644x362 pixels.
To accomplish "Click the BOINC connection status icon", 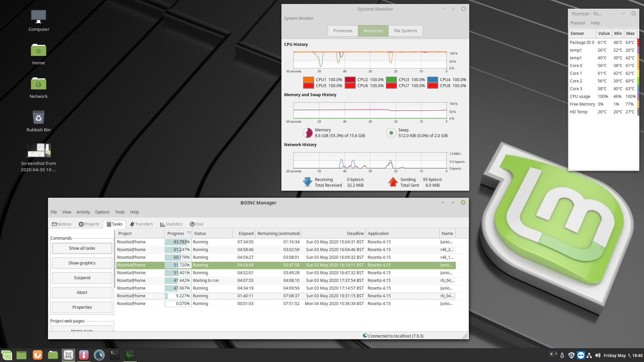I will pyautogui.click(x=365, y=336).
